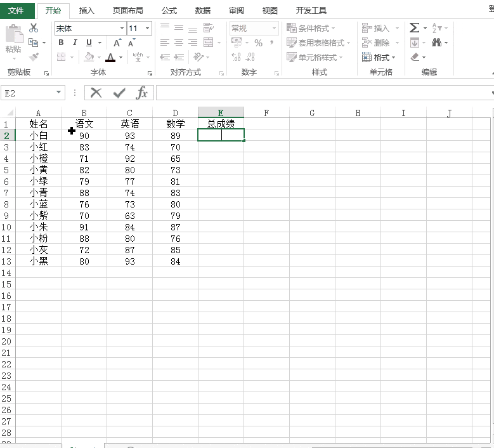Switch to the 公式 ribbon tab
Screen dimensions: 494x448
(x=169, y=10)
